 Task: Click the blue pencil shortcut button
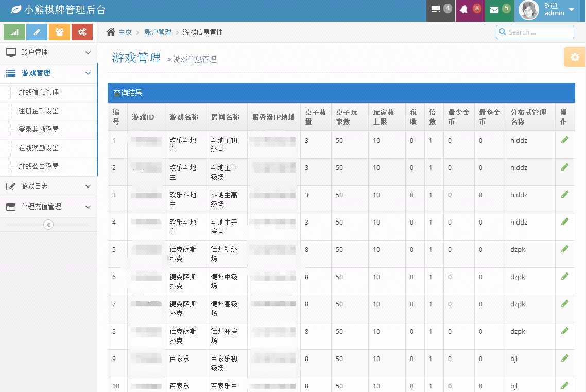pos(37,32)
